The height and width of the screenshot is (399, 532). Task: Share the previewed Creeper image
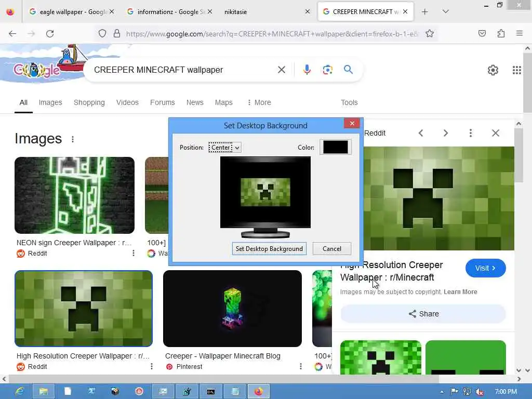(x=423, y=314)
